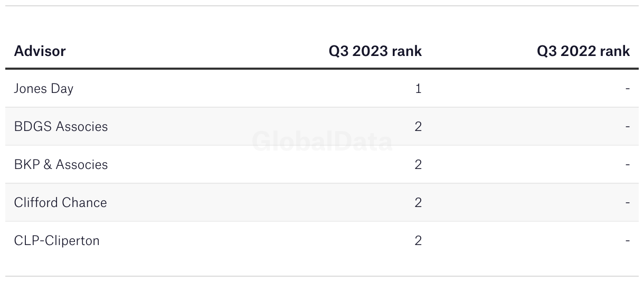The image size is (644, 282).
Task: Click Jones Day's Q3 2023 rank value 1
Action: (x=418, y=89)
